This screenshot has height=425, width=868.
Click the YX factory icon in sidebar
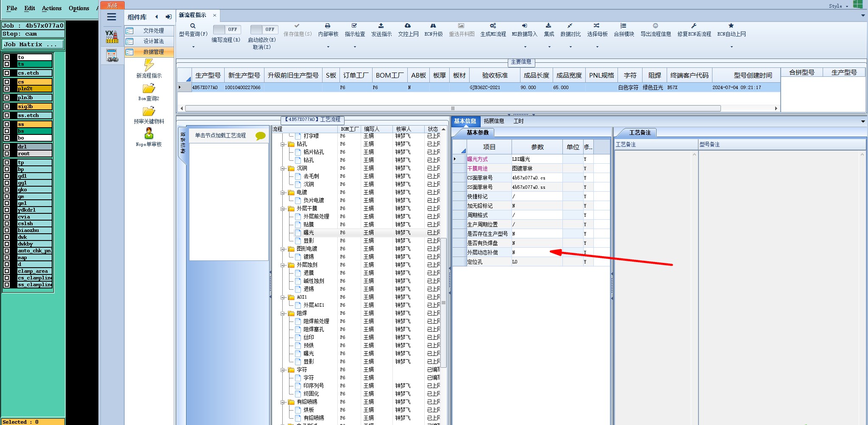[112, 37]
